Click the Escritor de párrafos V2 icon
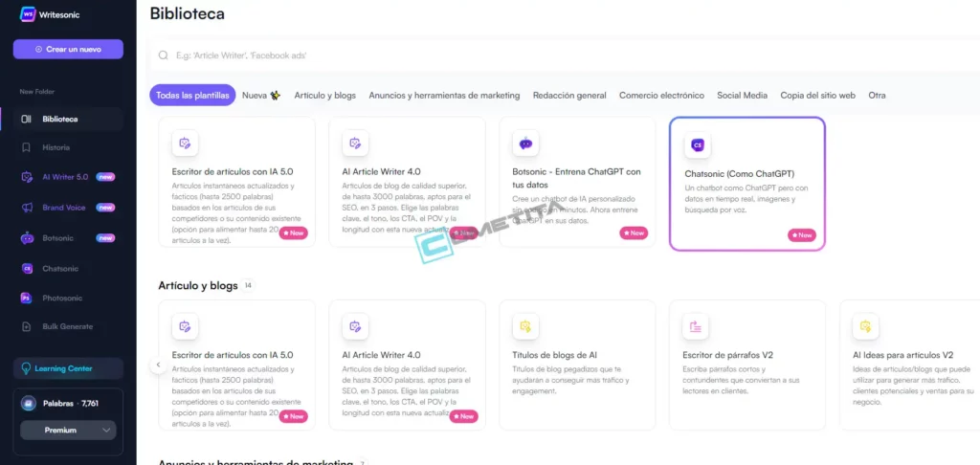980x465 pixels. tap(696, 326)
